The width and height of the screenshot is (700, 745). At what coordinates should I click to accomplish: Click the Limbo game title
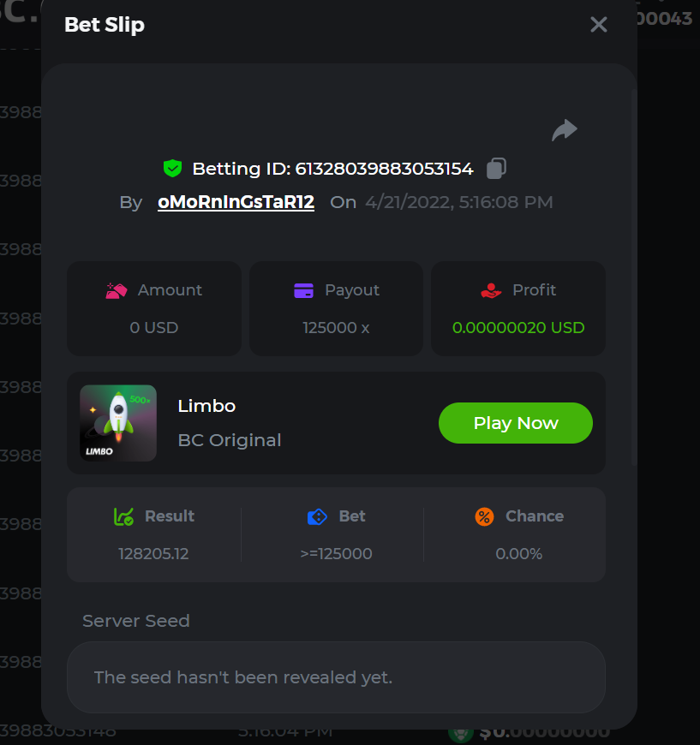206,406
